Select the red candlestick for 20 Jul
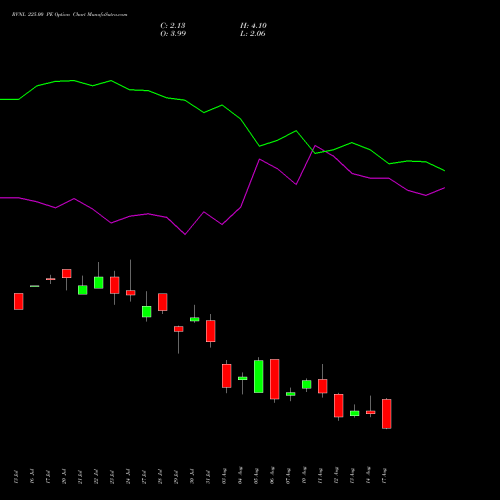The height and width of the screenshot is (500, 500). [x=67, y=274]
